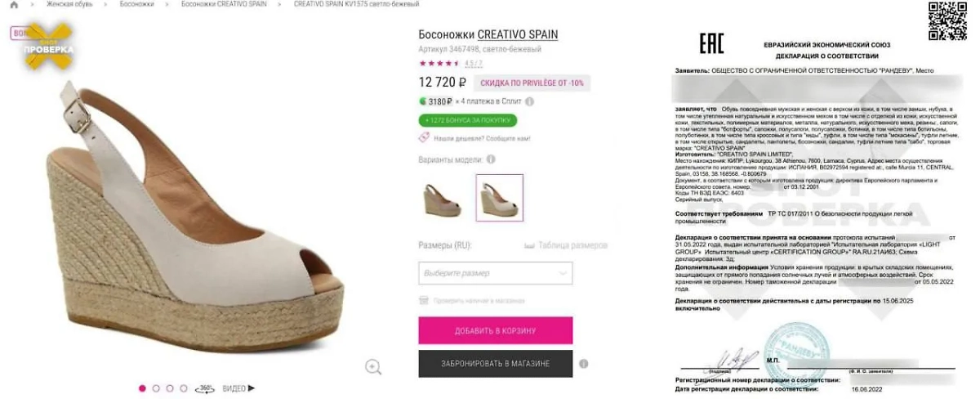980x399 pixels.
Task: Open the zoom magnifier on product image
Action: coord(373,367)
